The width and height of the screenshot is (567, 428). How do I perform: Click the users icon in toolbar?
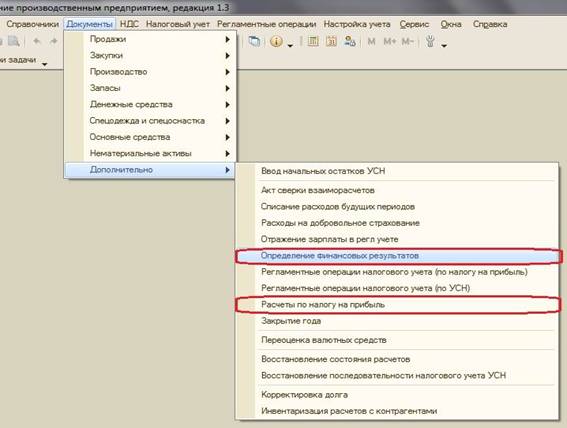pos(350,42)
